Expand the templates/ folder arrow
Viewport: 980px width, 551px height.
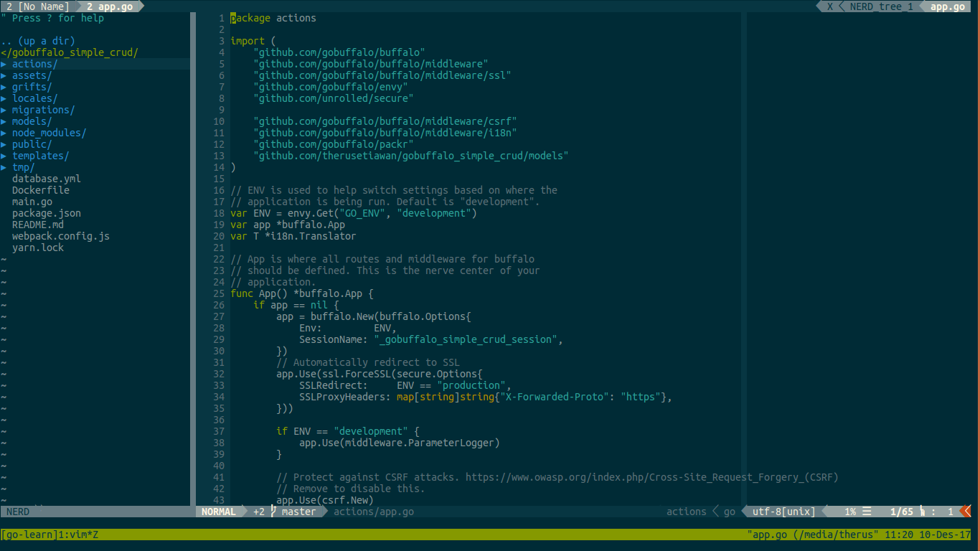[4, 156]
